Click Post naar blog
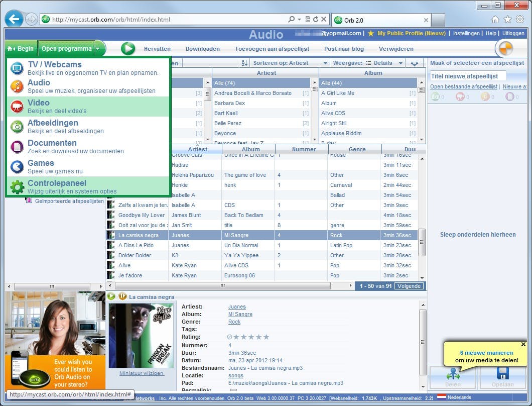Viewport: 532px width, 406px height. [344, 49]
